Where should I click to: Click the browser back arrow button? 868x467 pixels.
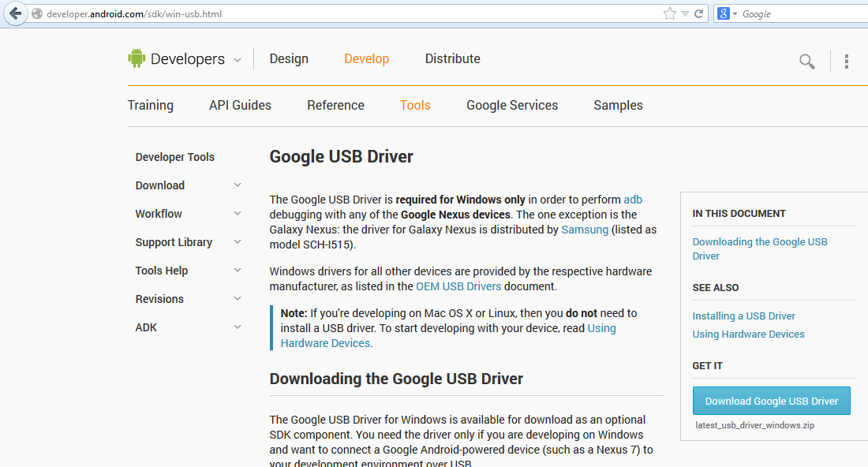click(15, 13)
